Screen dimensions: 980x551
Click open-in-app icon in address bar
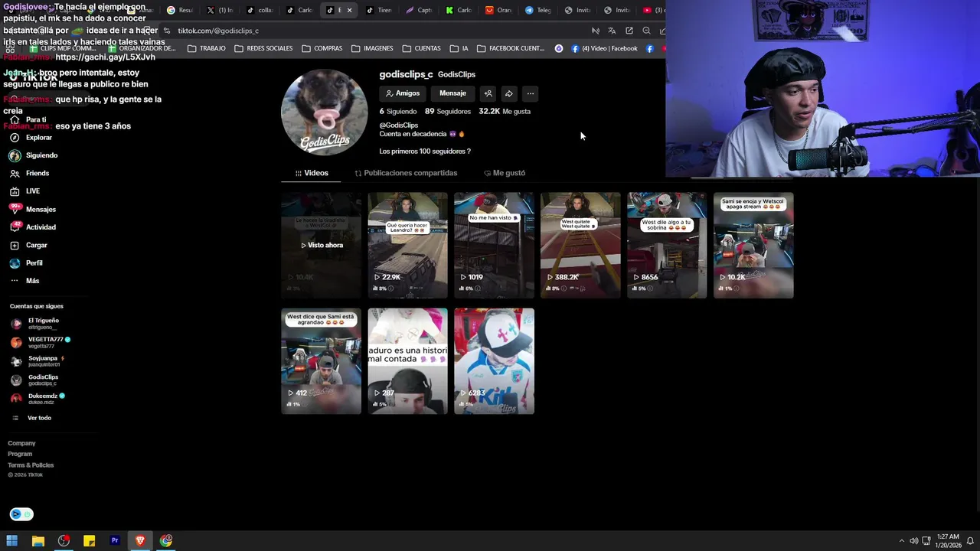click(629, 31)
